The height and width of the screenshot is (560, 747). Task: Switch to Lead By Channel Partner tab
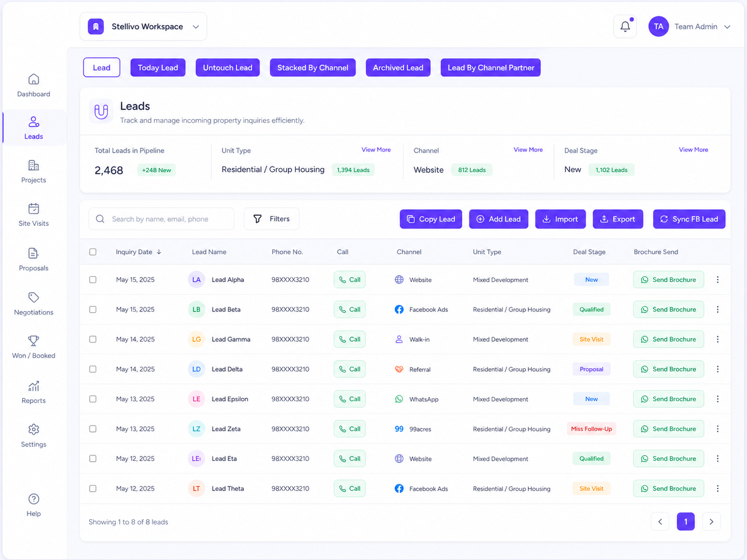tap(491, 68)
